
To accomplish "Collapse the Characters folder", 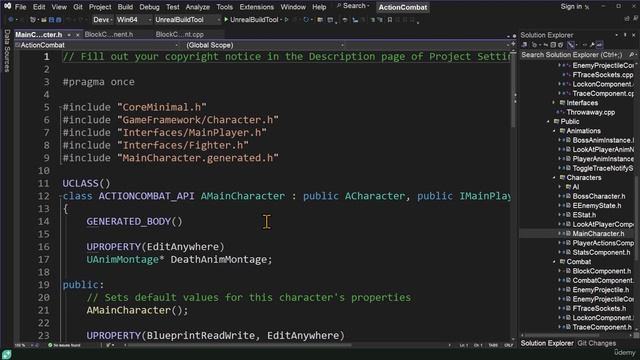I will tap(554, 178).
